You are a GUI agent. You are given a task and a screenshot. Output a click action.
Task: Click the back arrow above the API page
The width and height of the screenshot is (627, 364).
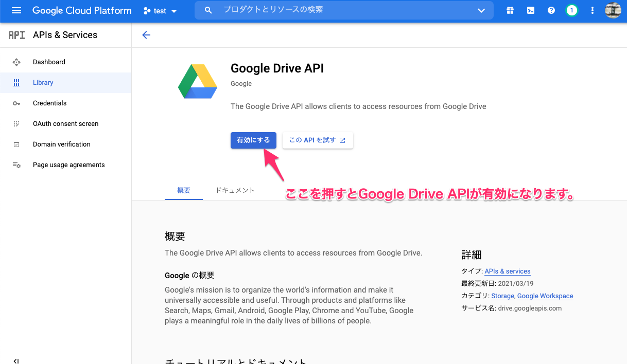click(x=146, y=35)
